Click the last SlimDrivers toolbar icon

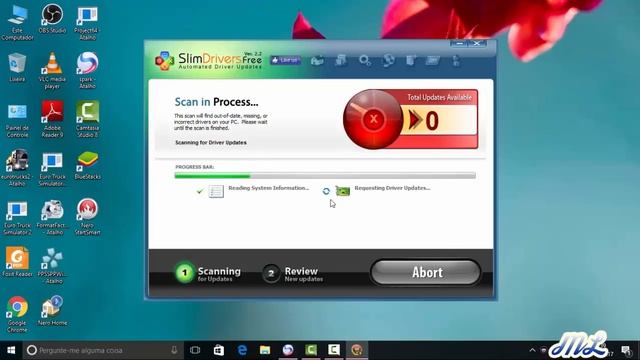click(456, 61)
